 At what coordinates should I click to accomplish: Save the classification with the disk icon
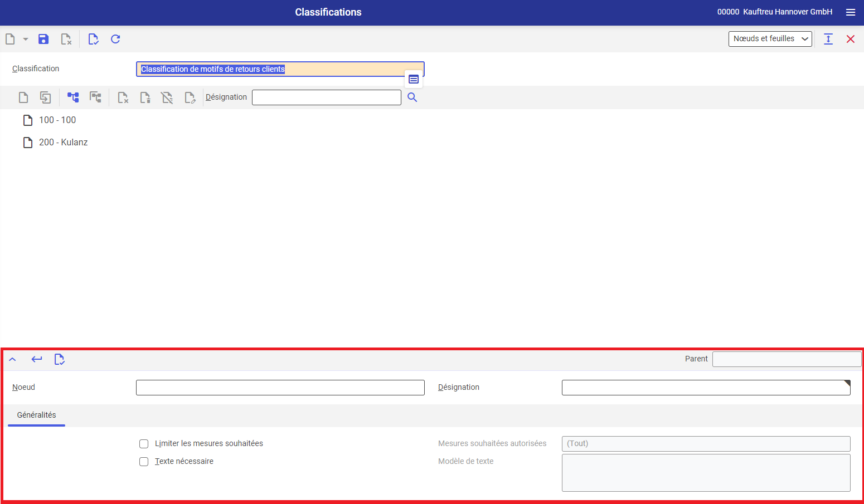tap(43, 39)
